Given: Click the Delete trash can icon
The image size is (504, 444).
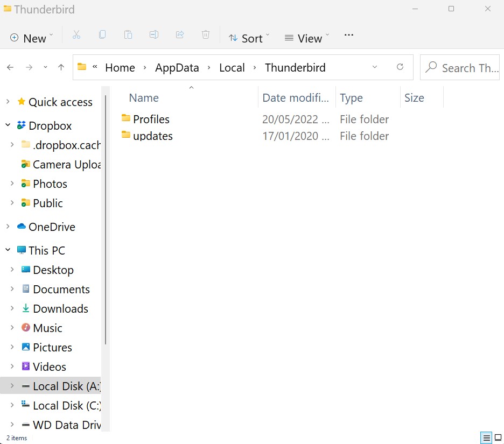Looking at the screenshot, I should click(x=206, y=35).
